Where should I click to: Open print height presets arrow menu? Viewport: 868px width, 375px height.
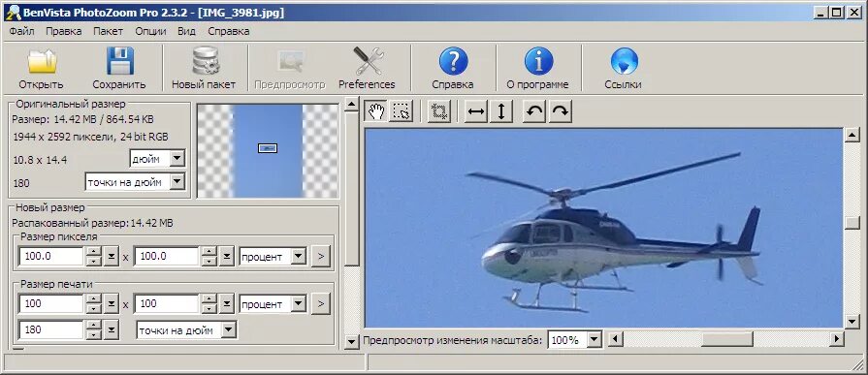click(x=226, y=304)
